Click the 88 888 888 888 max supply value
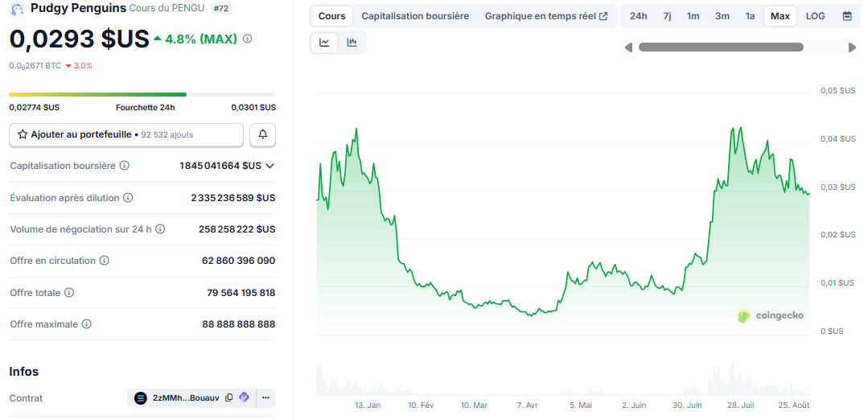 point(239,324)
